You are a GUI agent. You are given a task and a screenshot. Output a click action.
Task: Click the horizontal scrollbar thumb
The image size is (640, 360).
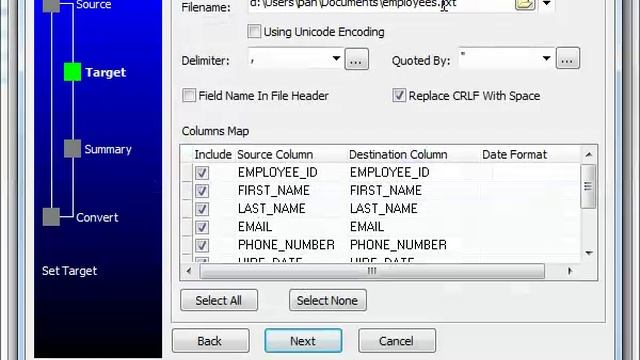(372, 271)
